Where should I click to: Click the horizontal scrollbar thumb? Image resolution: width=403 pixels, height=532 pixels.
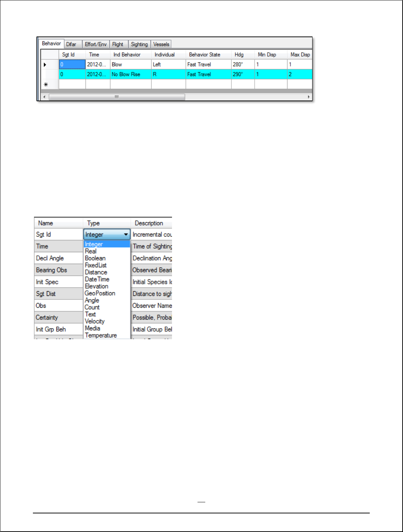click(x=117, y=97)
